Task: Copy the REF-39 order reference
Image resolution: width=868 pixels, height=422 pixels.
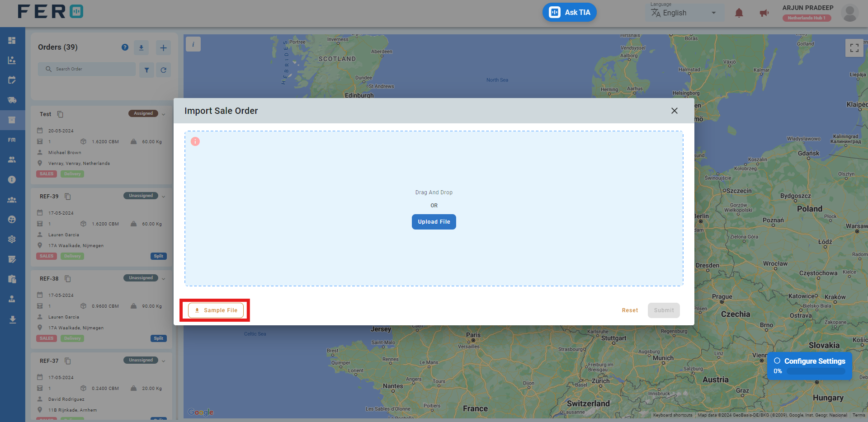Action: point(68,197)
